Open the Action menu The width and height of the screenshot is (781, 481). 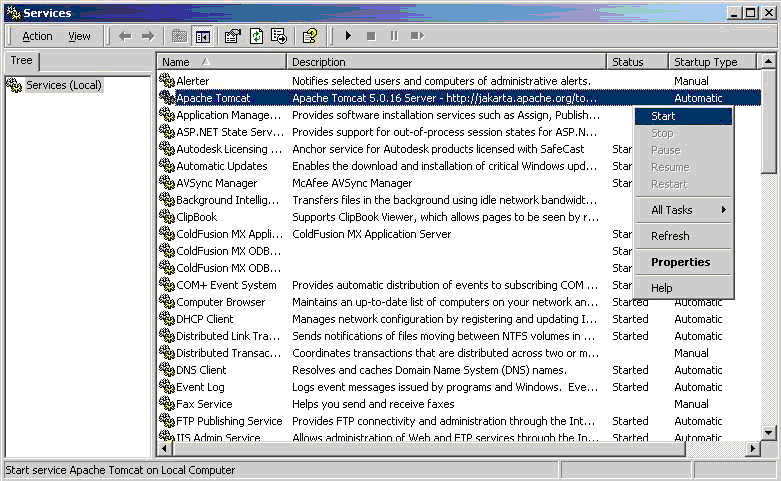(37, 36)
